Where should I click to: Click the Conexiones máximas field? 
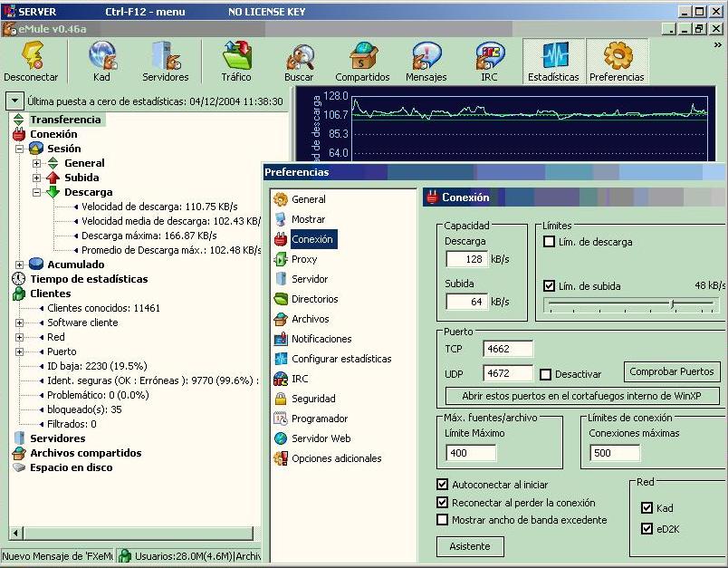click(615, 453)
